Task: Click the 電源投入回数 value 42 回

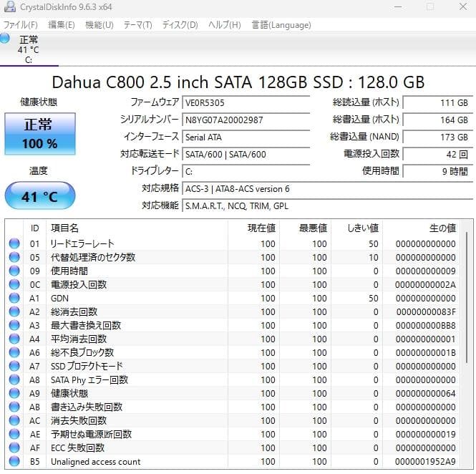Action: [438, 154]
